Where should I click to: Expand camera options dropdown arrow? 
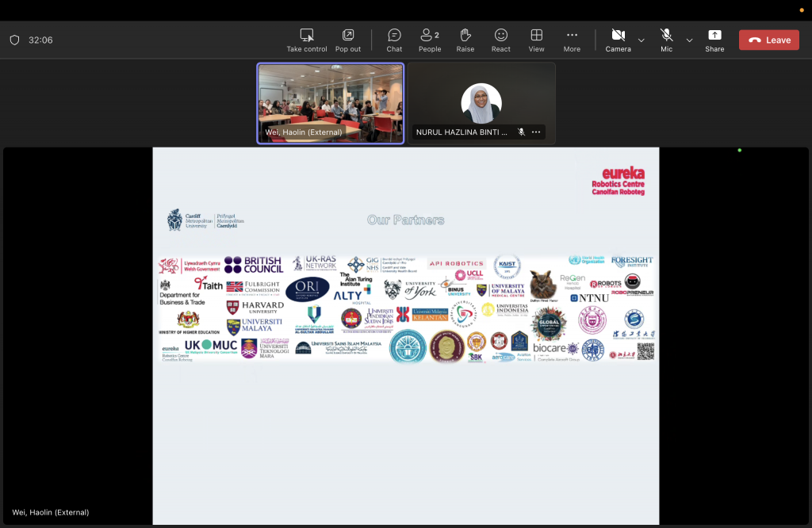pyautogui.click(x=641, y=40)
